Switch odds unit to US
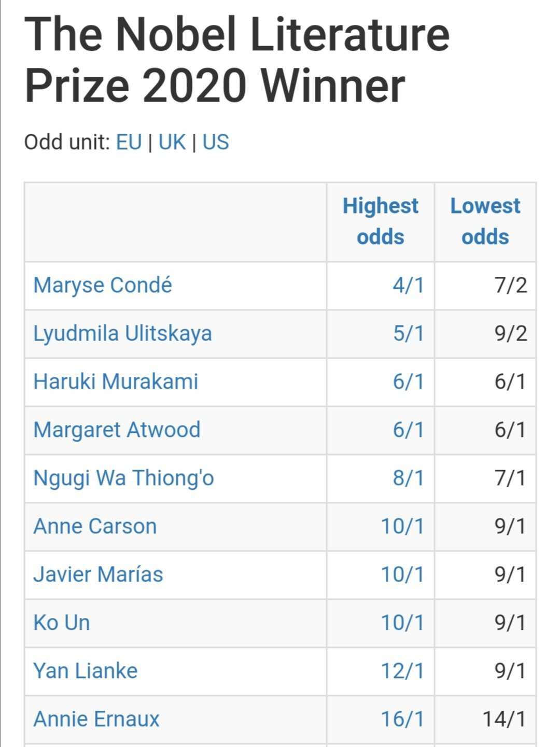Viewport: 560px width, 747px height. [x=215, y=142]
